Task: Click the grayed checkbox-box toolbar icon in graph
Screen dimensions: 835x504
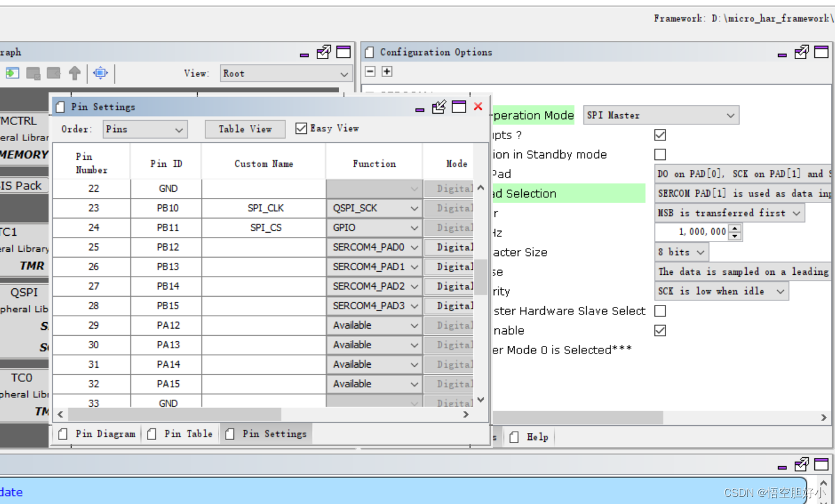Action: (33, 73)
